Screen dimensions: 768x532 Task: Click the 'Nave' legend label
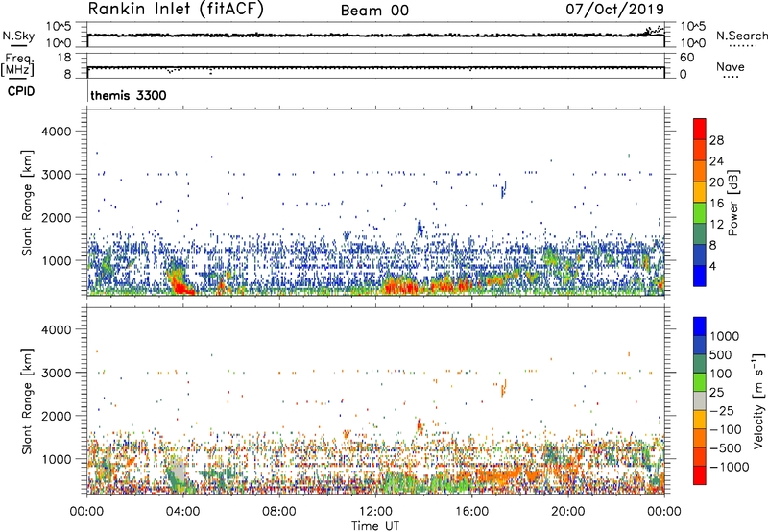(x=730, y=66)
